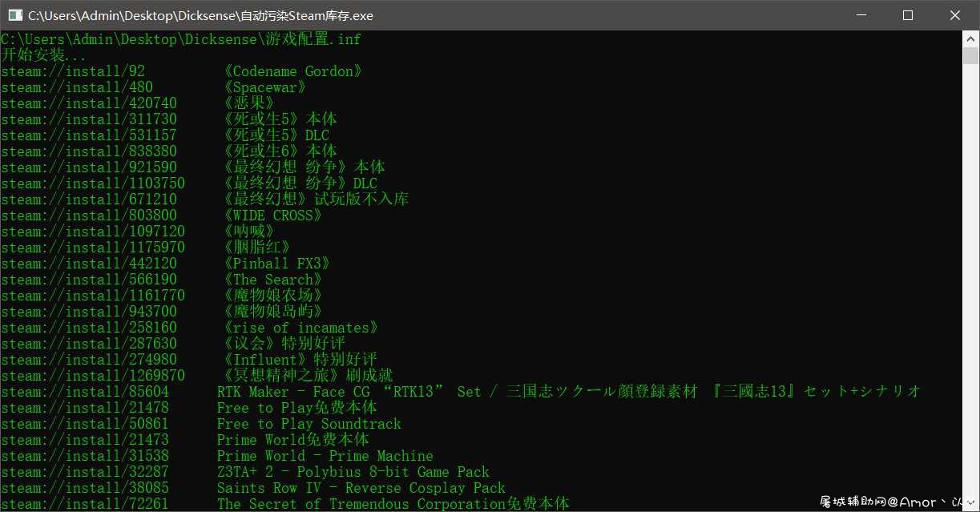Click the 《最终幻想 纷争》DLC entry
Screen dimensions: 980x512
[x=301, y=183]
